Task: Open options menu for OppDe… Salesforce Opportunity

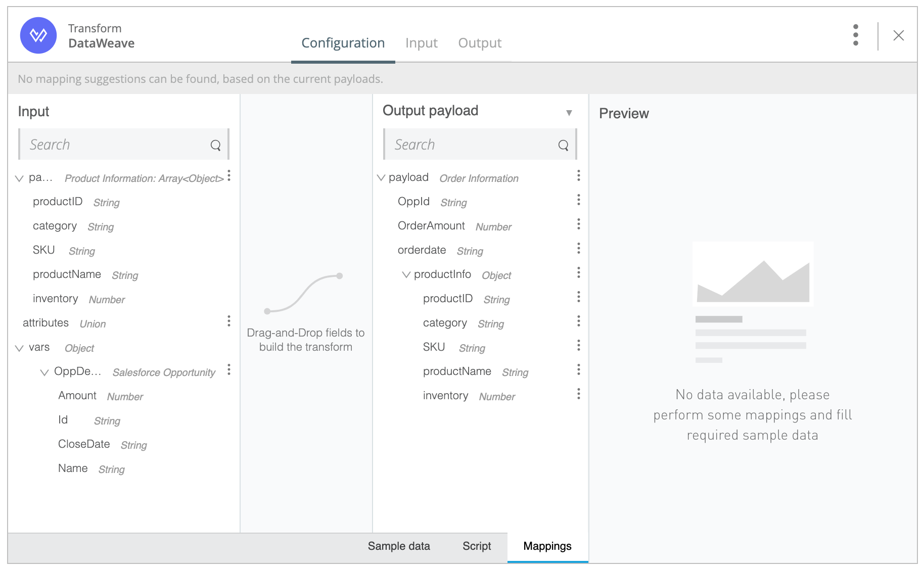Action: 229,370
